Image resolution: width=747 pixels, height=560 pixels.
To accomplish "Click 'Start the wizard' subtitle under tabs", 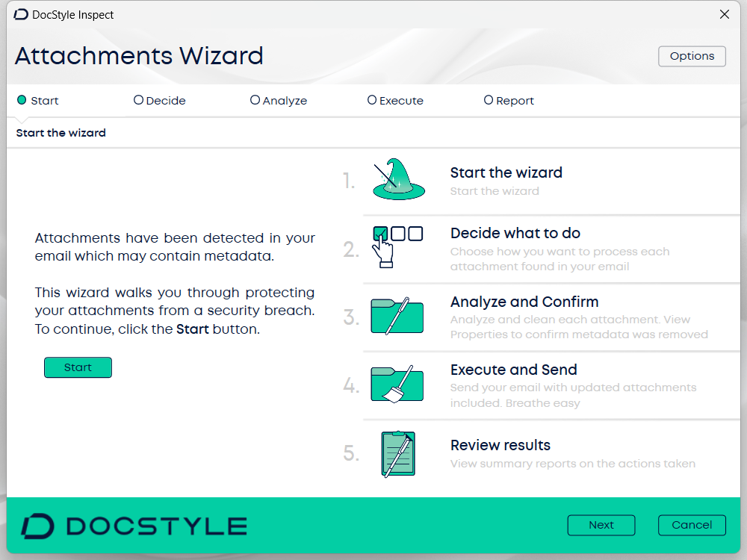I will 61,133.
